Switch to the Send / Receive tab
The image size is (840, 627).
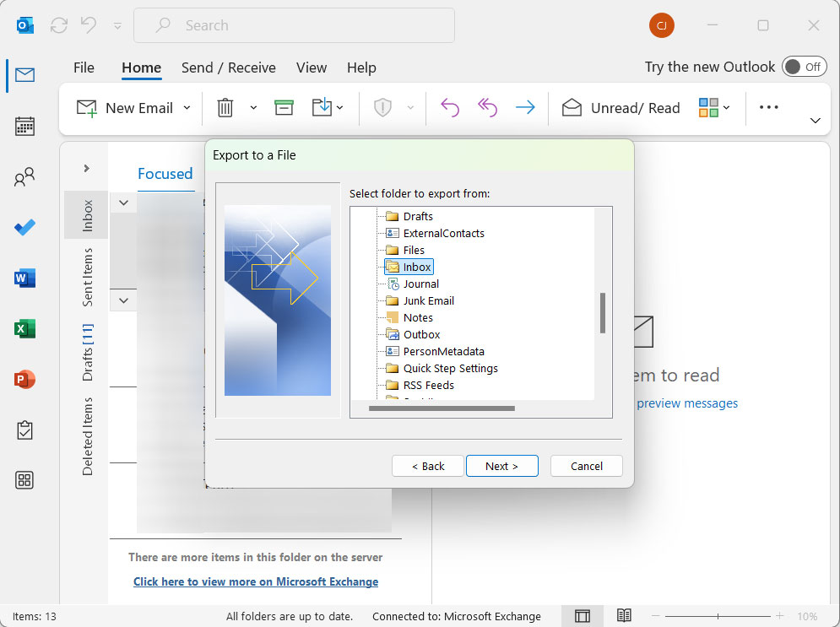click(x=229, y=68)
